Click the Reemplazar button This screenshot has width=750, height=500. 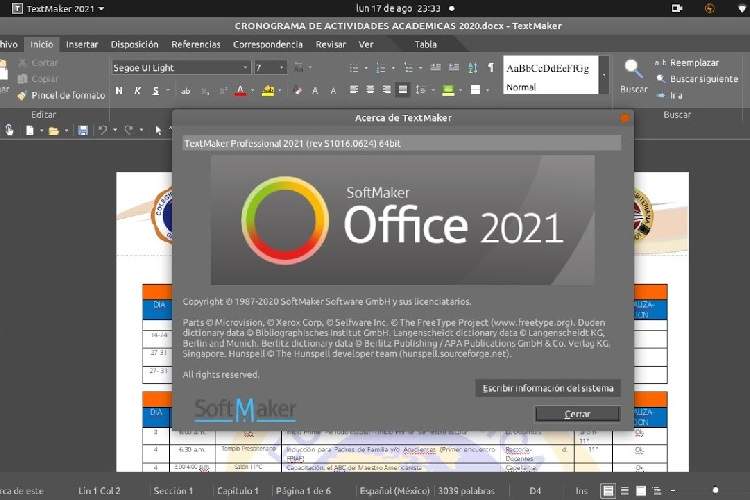point(687,63)
